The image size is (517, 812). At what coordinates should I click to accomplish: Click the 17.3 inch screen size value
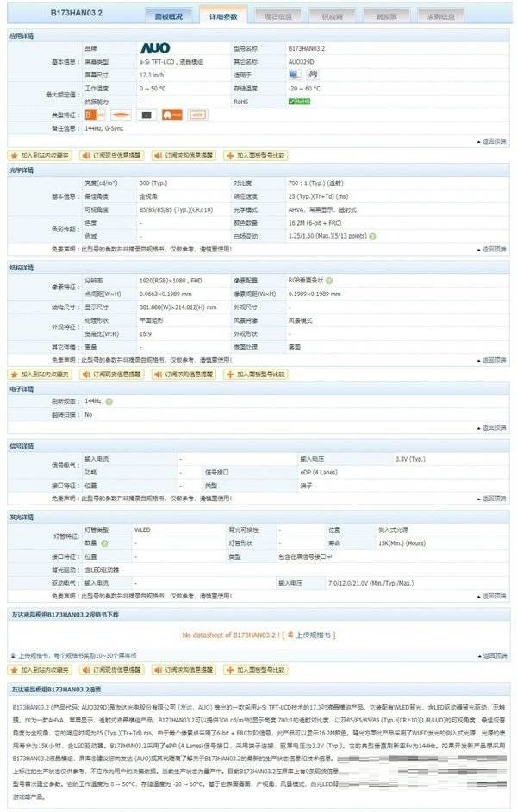(152, 75)
